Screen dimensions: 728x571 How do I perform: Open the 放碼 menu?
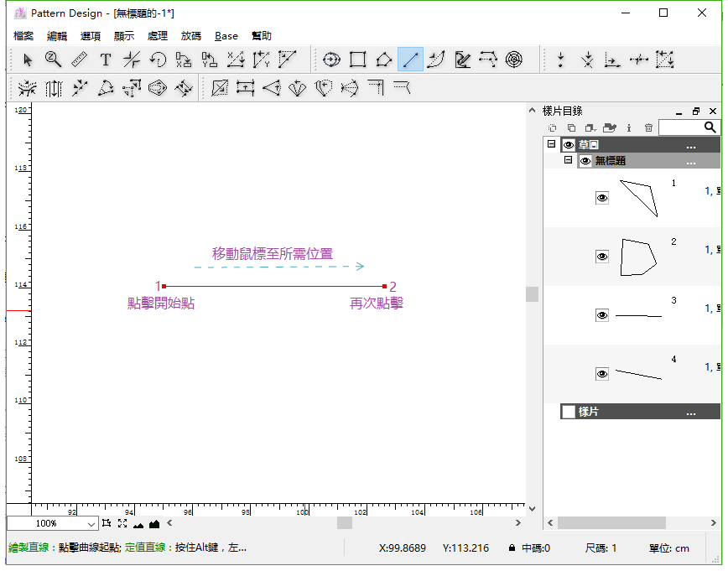point(190,36)
